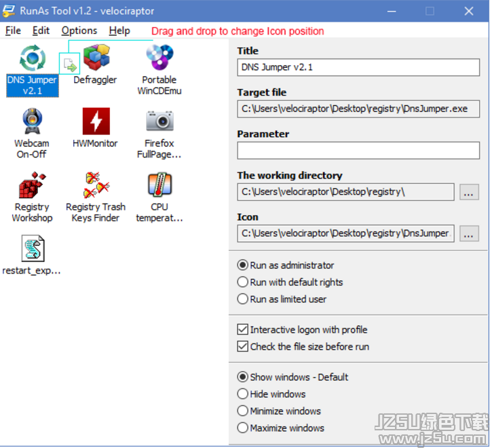Click the working directory path field

[345, 192]
